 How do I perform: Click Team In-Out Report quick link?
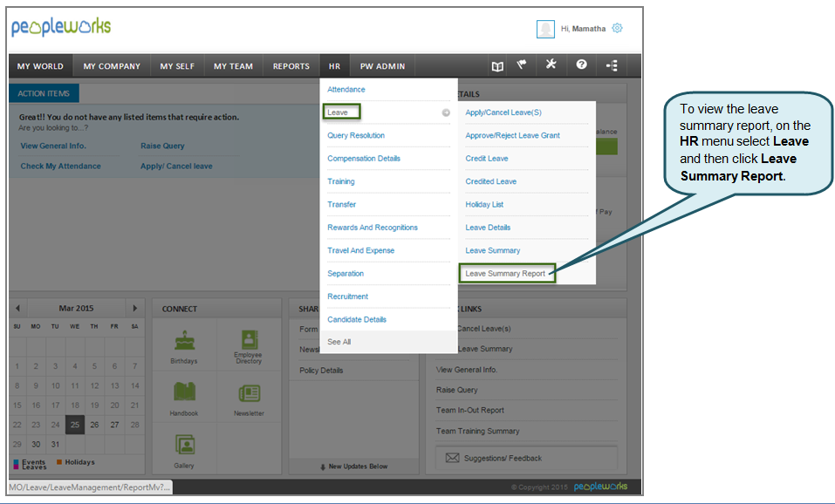[470, 411]
